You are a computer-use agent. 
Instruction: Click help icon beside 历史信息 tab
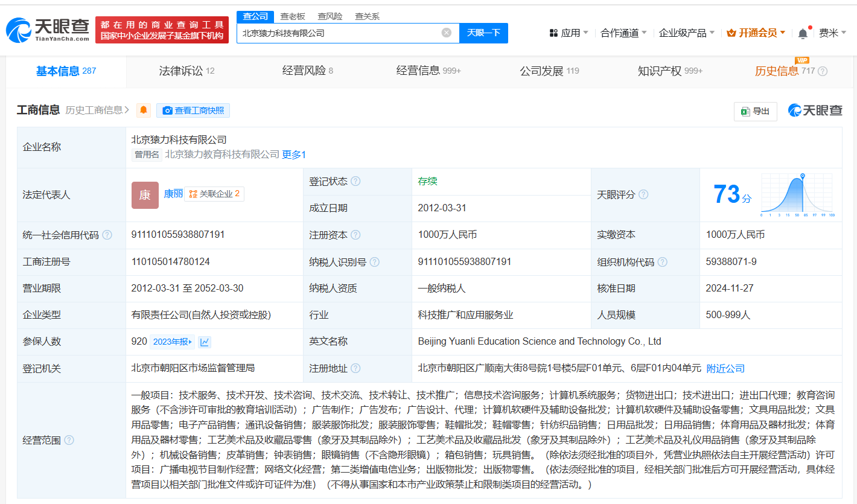(823, 71)
